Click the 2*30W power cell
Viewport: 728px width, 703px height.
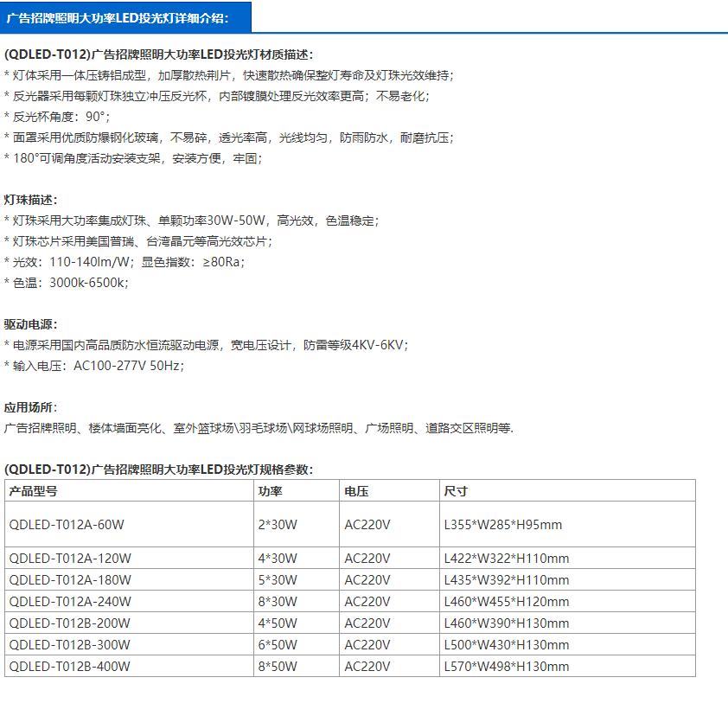(x=297, y=524)
